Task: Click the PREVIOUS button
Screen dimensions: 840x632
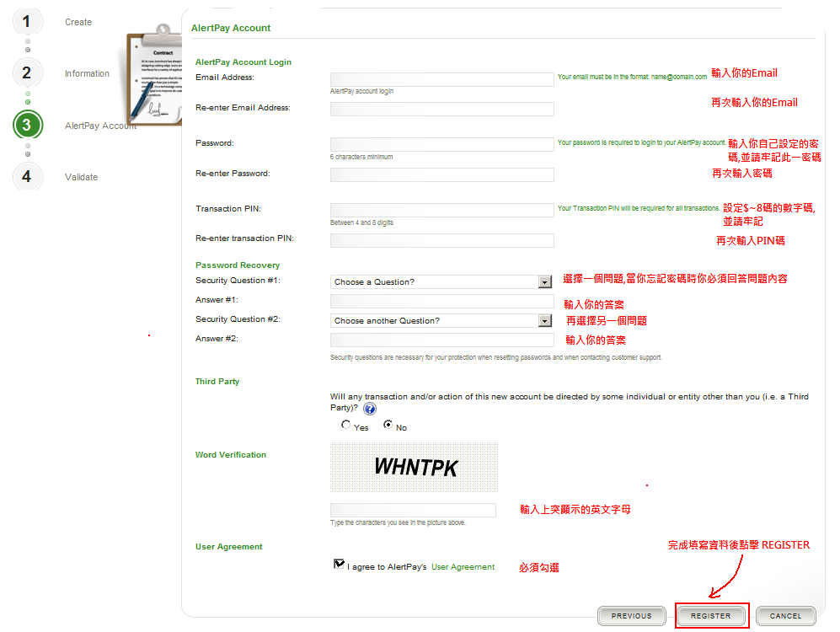Action: 632,616
